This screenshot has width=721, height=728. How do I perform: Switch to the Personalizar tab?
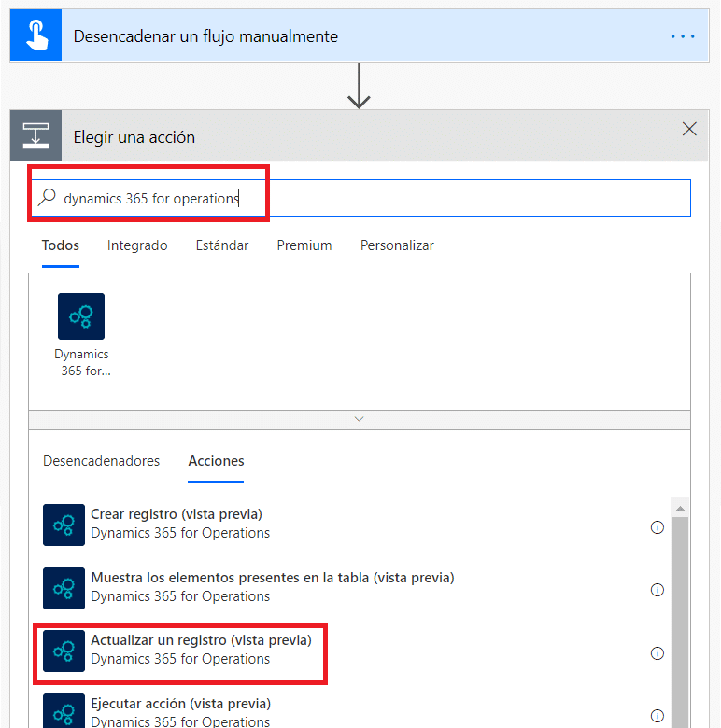click(397, 245)
